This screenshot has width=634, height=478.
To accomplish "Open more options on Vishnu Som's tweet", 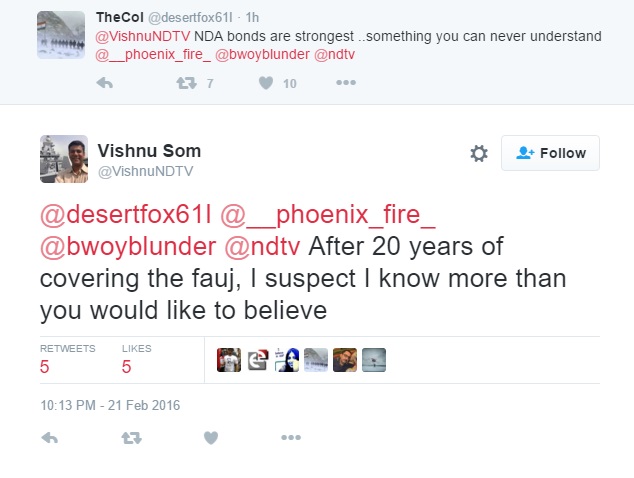I will point(291,438).
